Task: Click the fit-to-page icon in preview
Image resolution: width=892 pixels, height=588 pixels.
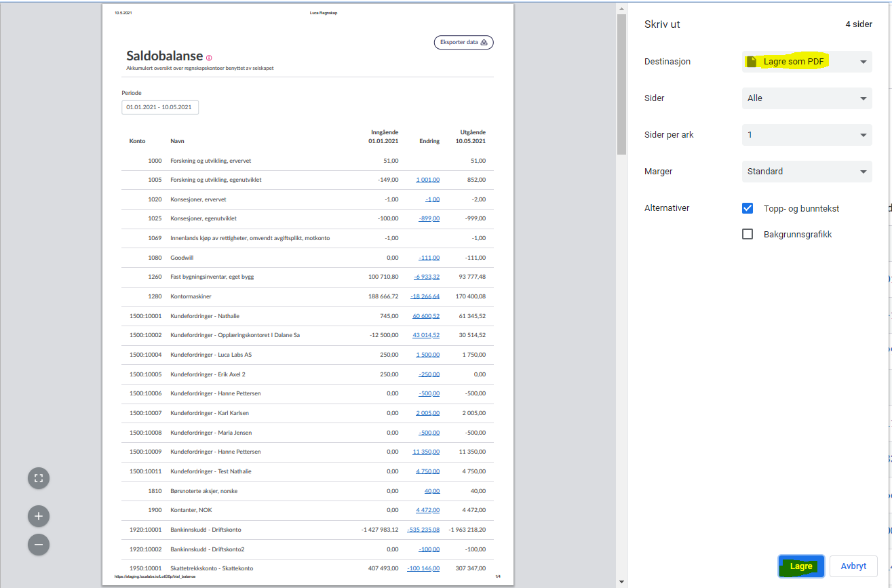Action: [x=39, y=478]
